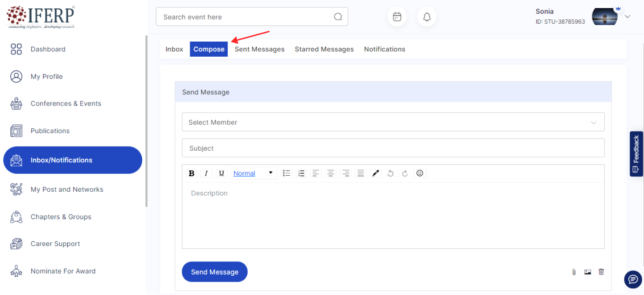This screenshot has height=295, width=644.
Task: Expand the user profile chevron menu
Action: [x=627, y=17]
